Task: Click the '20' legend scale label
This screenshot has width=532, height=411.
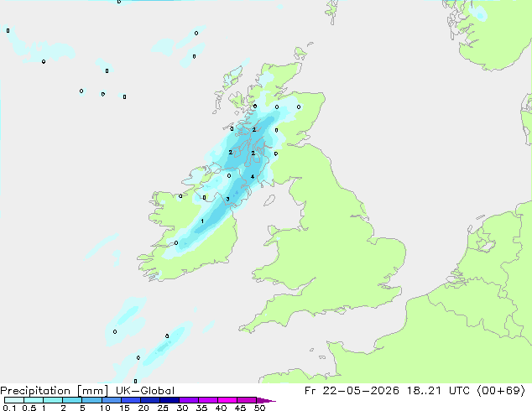Action: pos(143,408)
